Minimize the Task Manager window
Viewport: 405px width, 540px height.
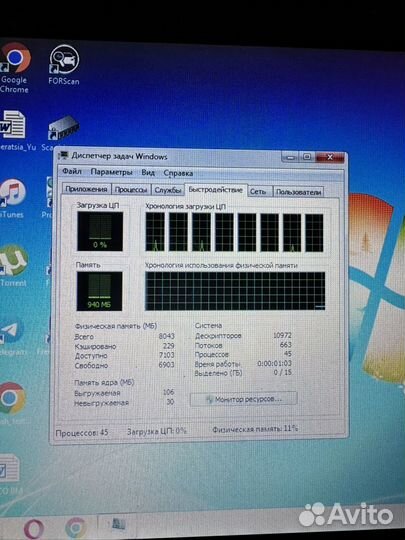291,157
